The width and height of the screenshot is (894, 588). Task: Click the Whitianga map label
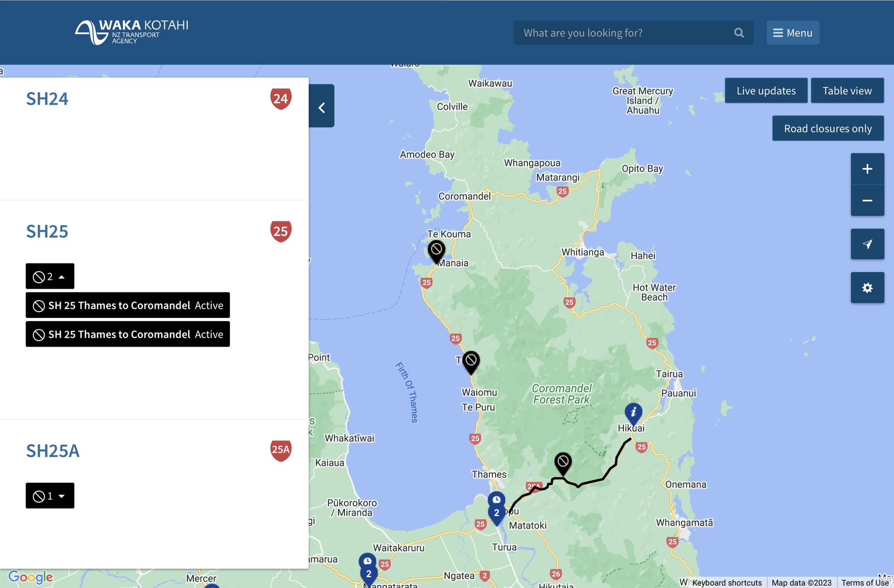[583, 252]
